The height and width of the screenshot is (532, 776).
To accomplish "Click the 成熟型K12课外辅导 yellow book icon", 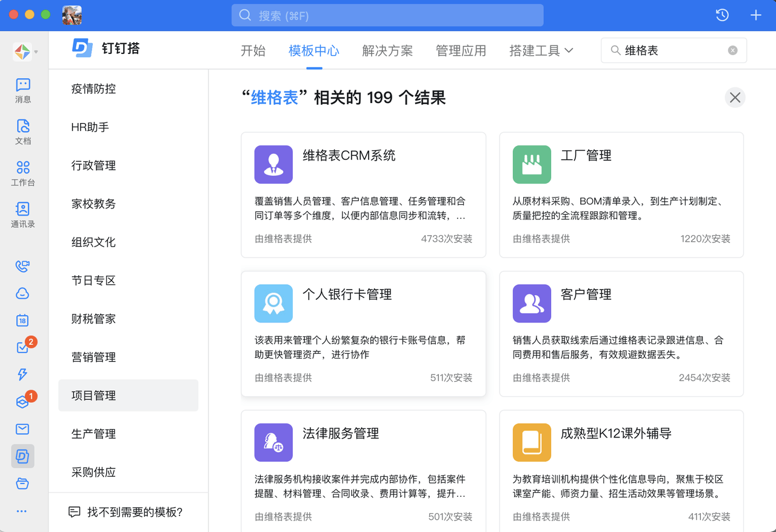I will pyautogui.click(x=532, y=442).
